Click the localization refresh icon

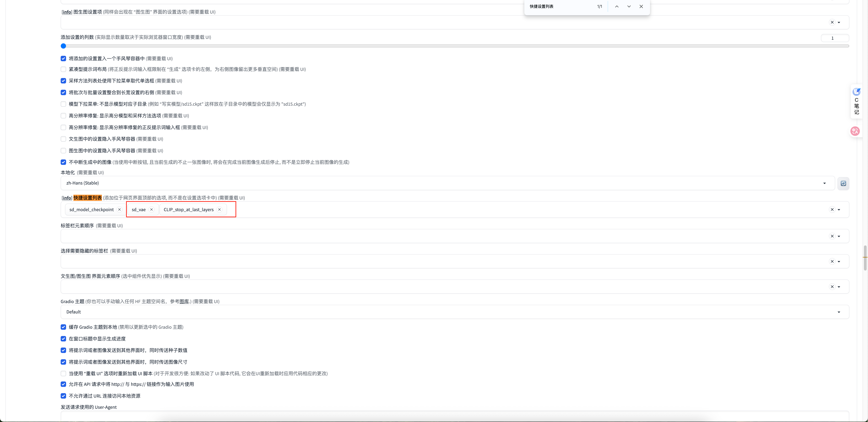coord(843,183)
